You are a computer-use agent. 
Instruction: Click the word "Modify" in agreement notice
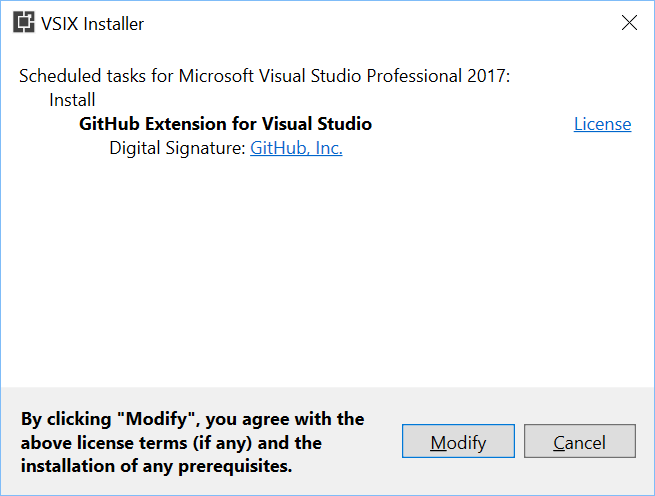[x=157, y=419]
